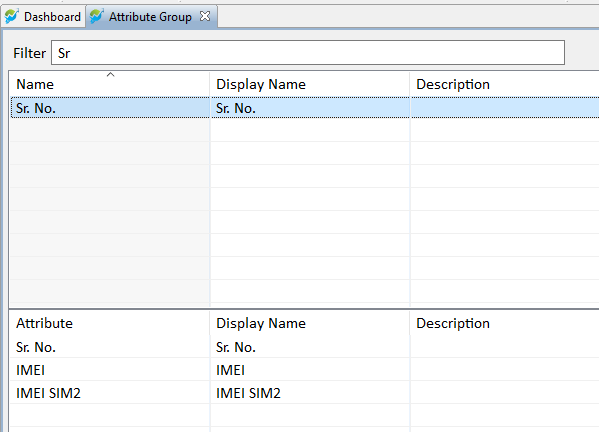The width and height of the screenshot is (599, 432).
Task: Click the Attribute Group tab icon
Action: (x=97, y=16)
